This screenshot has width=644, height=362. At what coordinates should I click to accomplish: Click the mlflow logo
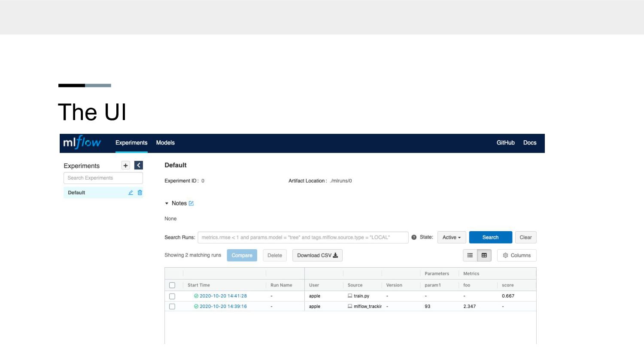tap(82, 142)
